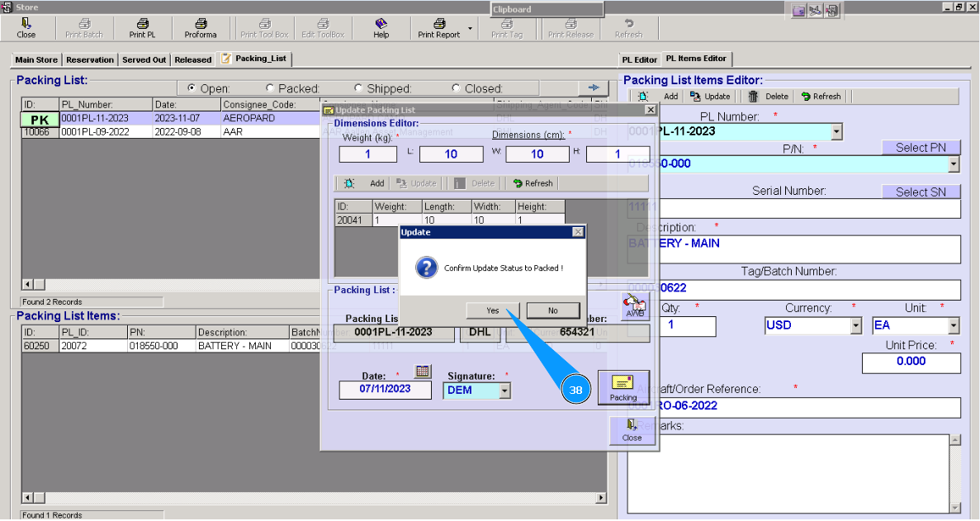Open the Currency USD dropdown
This screenshot has height=521, width=980.
point(855,325)
